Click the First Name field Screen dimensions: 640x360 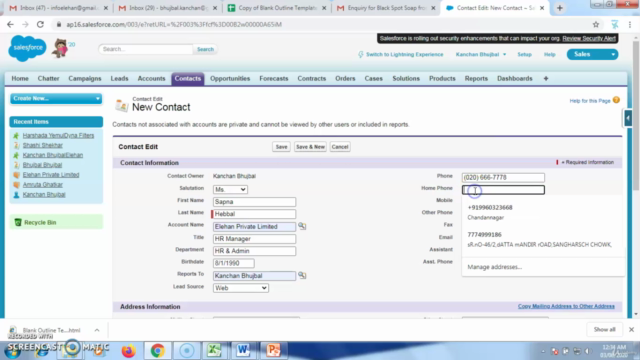[x=254, y=202]
